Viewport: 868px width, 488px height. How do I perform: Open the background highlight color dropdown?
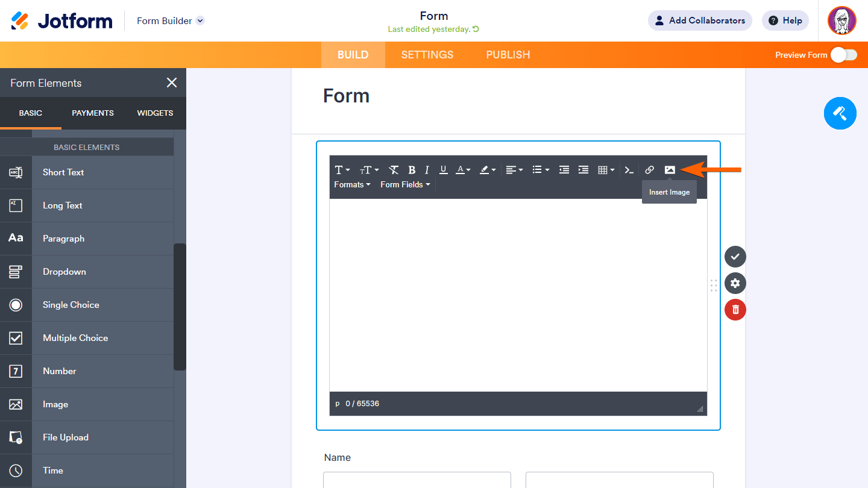(x=488, y=170)
